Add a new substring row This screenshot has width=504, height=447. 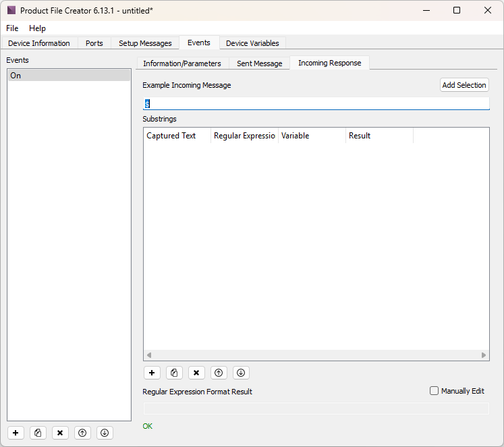pyautogui.click(x=152, y=373)
